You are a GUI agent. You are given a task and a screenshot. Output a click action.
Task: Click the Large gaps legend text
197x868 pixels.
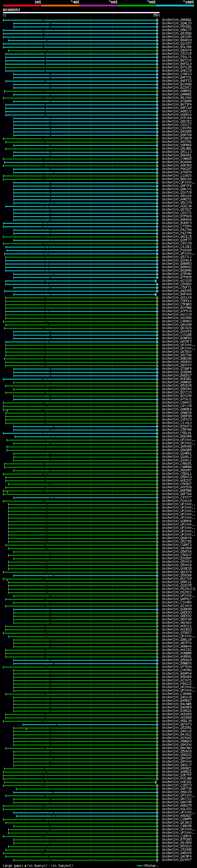pos(13,865)
